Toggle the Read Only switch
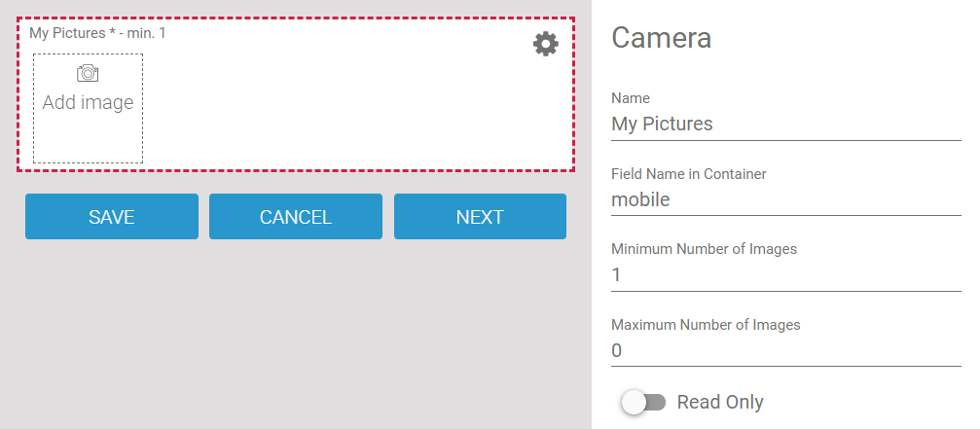980x429 pixels. [x=643, y=402]
